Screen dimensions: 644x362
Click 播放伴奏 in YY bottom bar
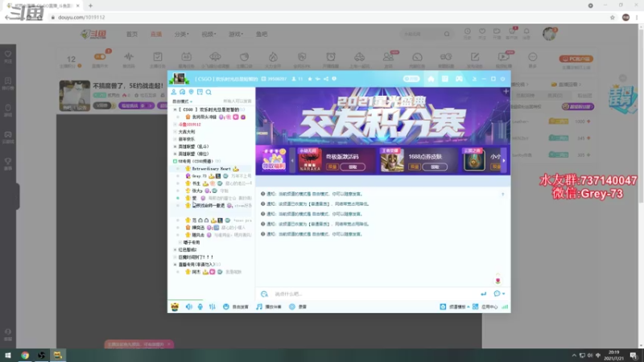[x=270, y=306]
